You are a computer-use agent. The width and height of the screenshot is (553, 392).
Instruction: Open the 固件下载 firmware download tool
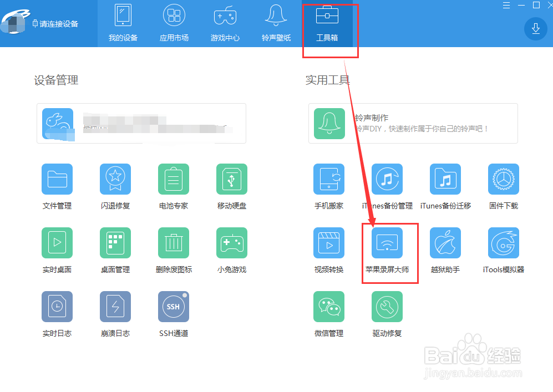click(504, 179)
